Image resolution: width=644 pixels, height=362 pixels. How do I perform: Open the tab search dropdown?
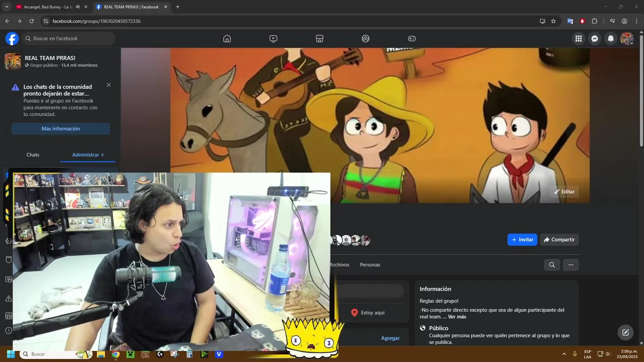point(7,7)
